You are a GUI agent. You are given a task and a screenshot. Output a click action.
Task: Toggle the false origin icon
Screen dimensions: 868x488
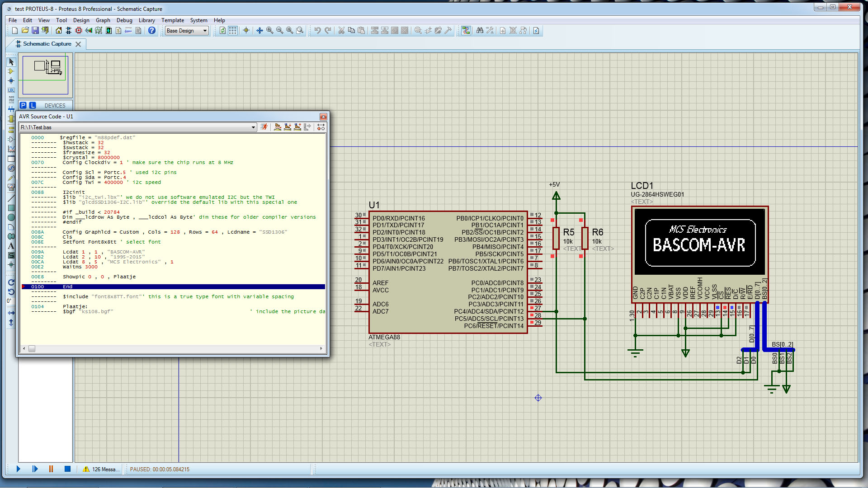[x=246, y=31]
